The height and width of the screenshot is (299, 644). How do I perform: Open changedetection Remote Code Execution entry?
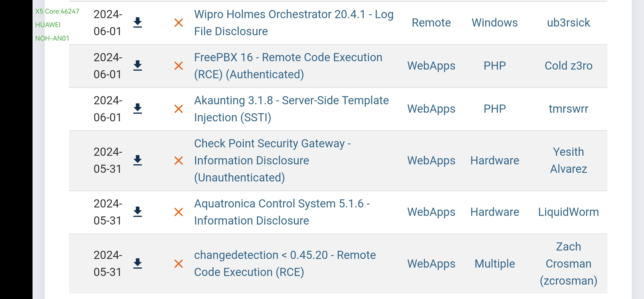pyautogui.click(x=285, y=264)
